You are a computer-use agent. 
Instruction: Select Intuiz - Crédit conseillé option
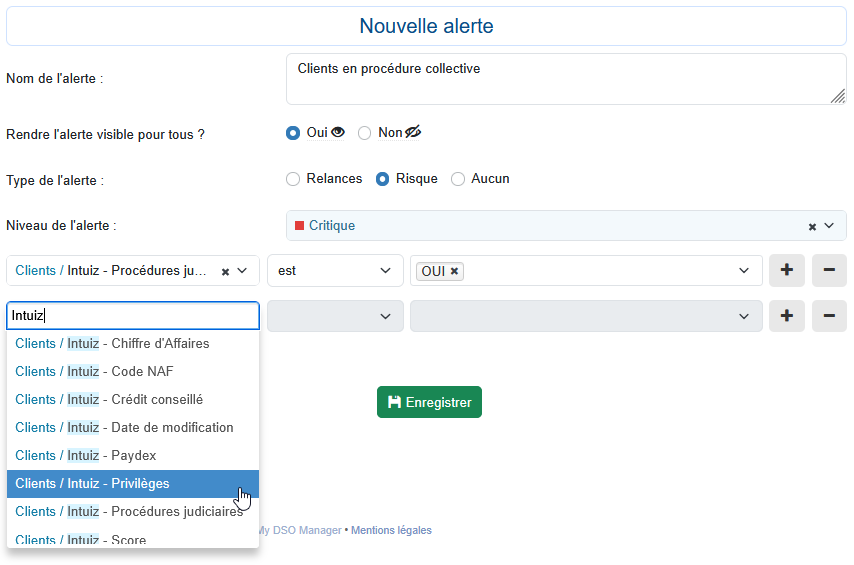pos(133,400)
